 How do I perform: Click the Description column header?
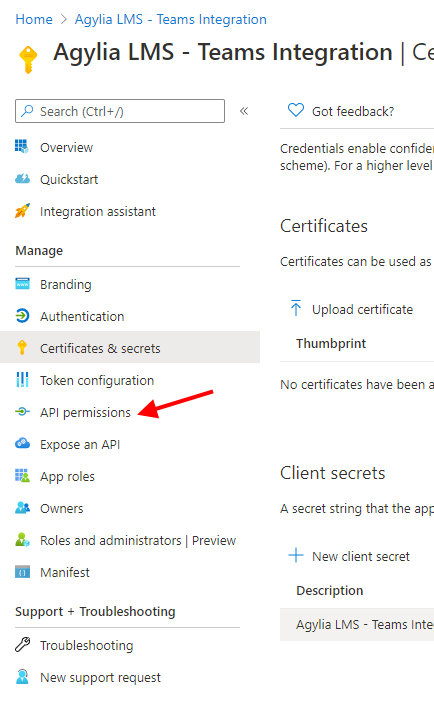tap(330, 590)
